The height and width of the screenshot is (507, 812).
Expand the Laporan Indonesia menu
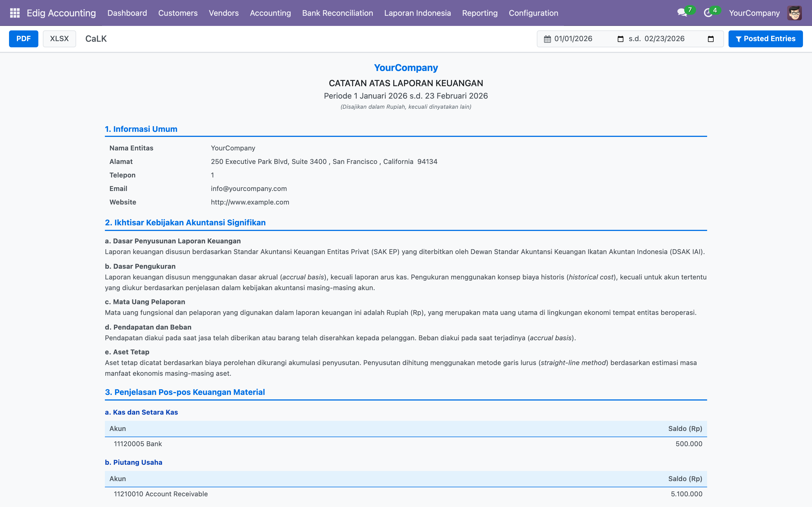[x=417, y=13]
